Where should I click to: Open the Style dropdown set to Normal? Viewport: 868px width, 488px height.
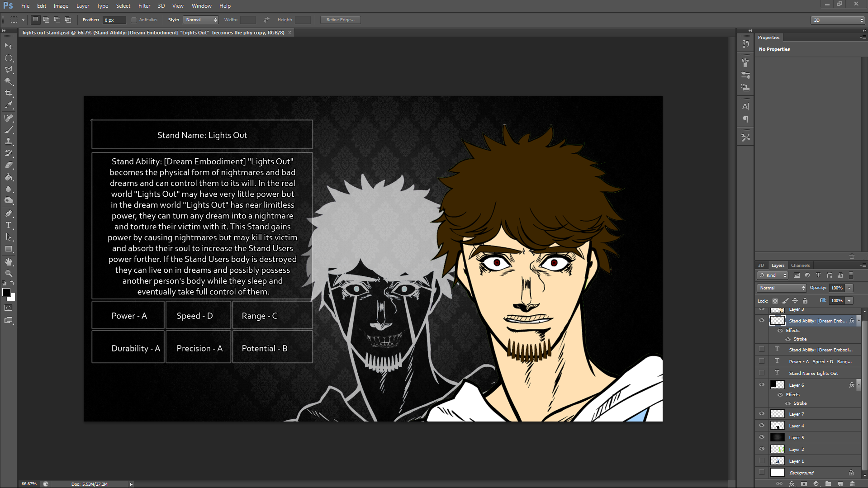point(201,20)
